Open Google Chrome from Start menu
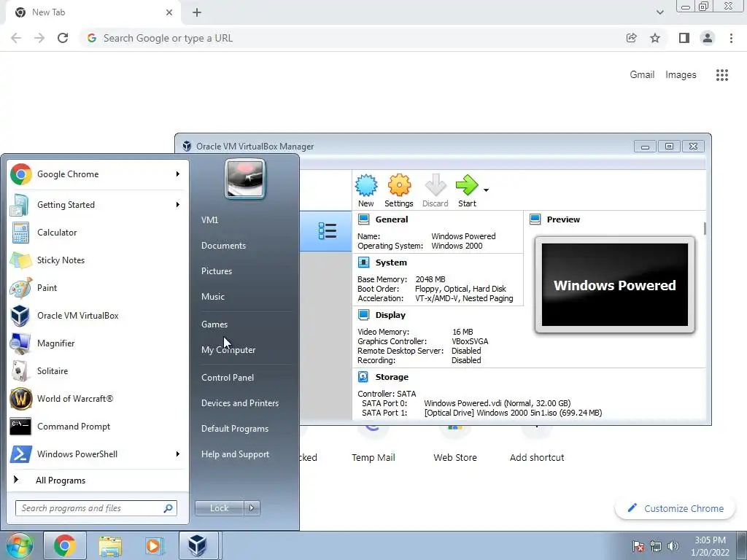 click(x=98, y=174)
